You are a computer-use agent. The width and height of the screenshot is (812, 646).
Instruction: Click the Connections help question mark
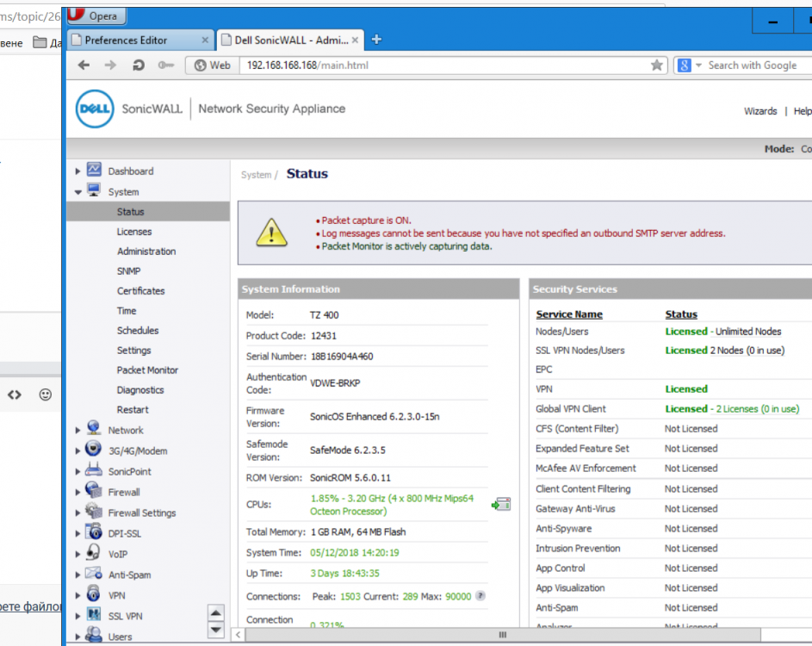click(x=480, y=596)
